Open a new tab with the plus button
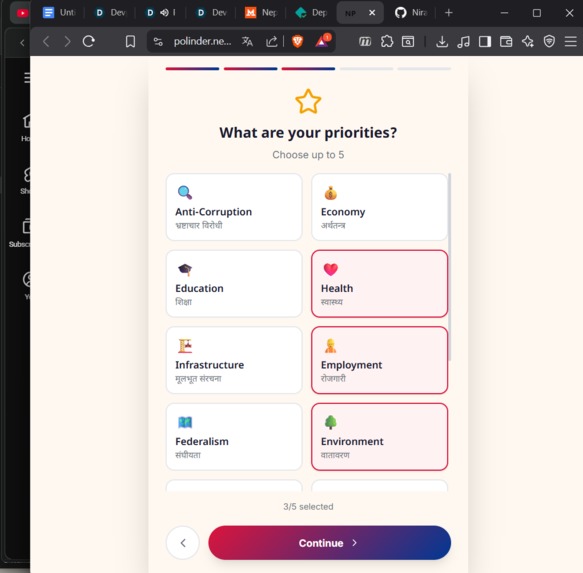The image size is (583, 573). click(449, 13)
